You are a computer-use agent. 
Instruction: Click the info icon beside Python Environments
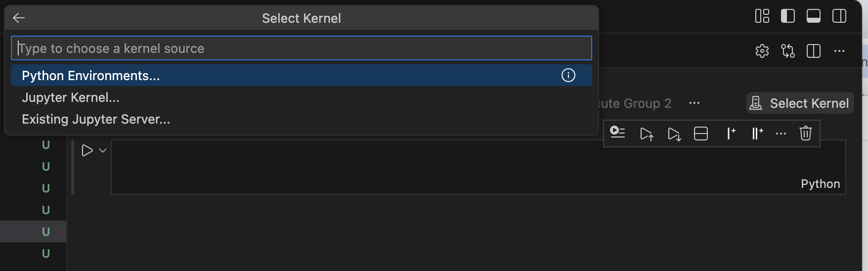(568, 75)
